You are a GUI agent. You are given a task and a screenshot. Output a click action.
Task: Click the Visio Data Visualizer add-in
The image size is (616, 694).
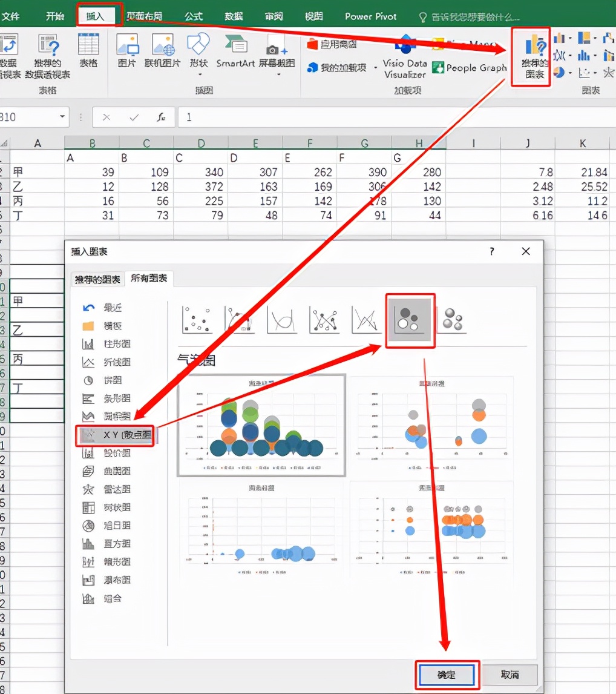[405, 58]
